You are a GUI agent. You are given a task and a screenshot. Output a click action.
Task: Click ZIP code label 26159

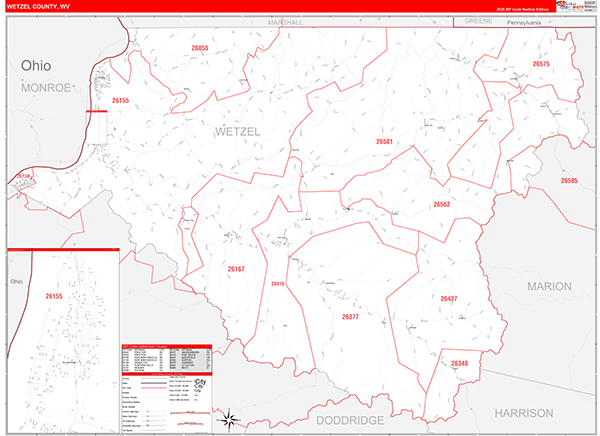pos(23,176)
